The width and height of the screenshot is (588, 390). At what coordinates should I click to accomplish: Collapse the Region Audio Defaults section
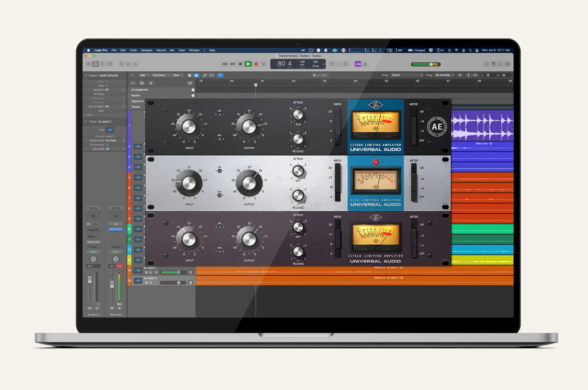coord(86,75)
